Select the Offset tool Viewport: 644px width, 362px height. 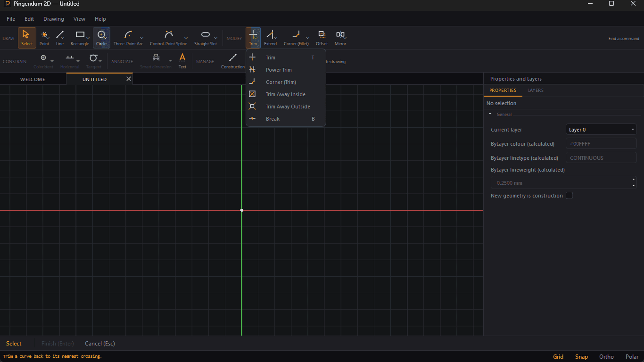322,38
